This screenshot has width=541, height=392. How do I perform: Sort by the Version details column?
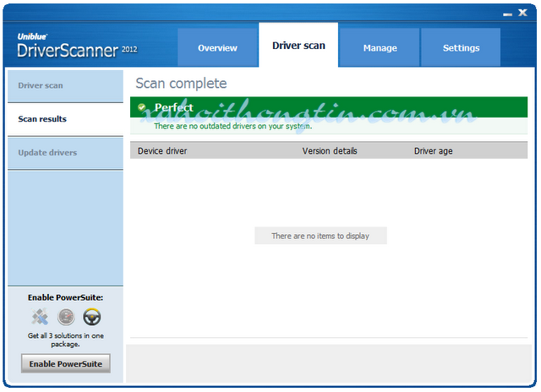pos(330,150)
